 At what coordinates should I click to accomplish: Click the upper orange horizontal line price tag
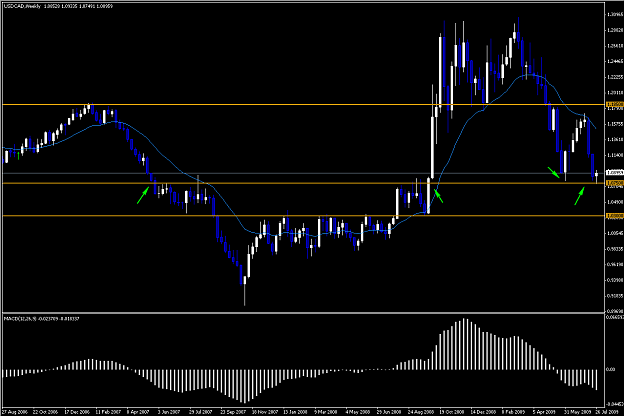point(615,104)
